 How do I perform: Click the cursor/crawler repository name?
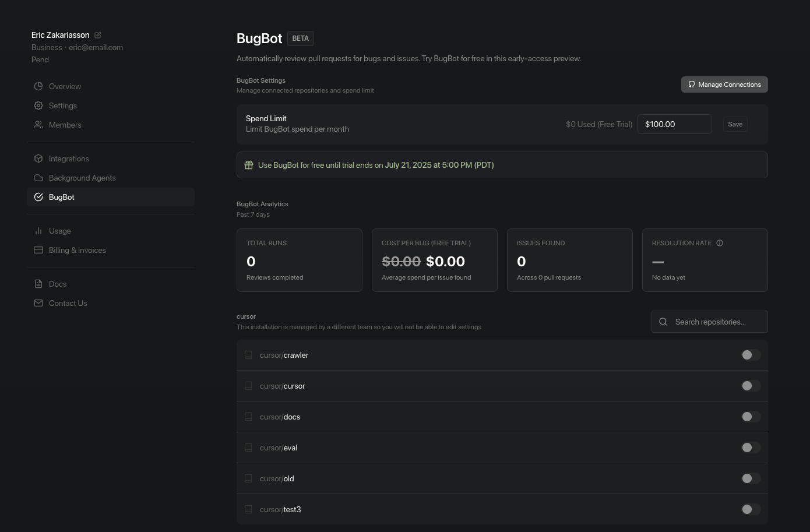point(284,355)
